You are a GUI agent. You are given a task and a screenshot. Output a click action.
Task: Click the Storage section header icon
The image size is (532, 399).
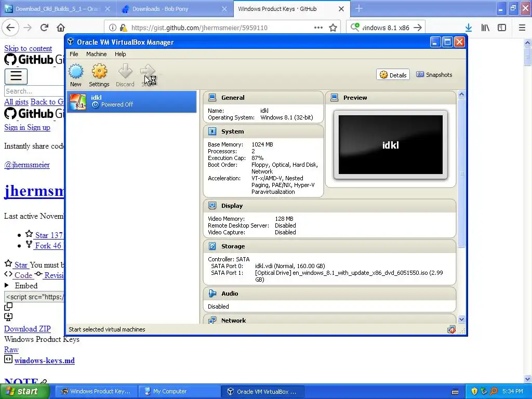(x=212, y=246)
